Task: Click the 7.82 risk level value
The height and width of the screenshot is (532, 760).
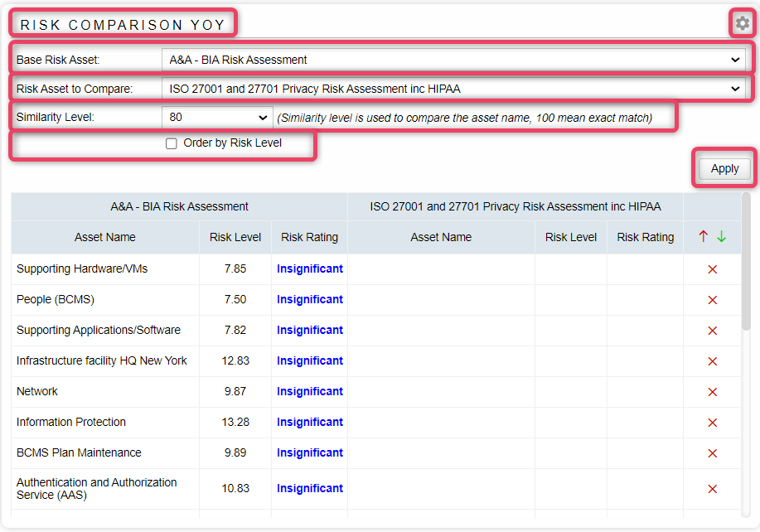Action: [235, 330]
